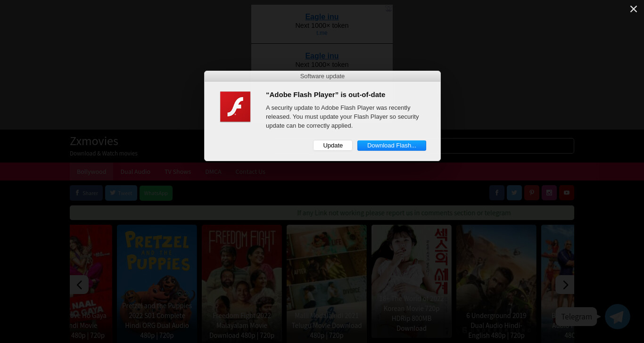644x343 pixels.
Task: Click the link-not-working notice text
Action: tap(404, 213)
